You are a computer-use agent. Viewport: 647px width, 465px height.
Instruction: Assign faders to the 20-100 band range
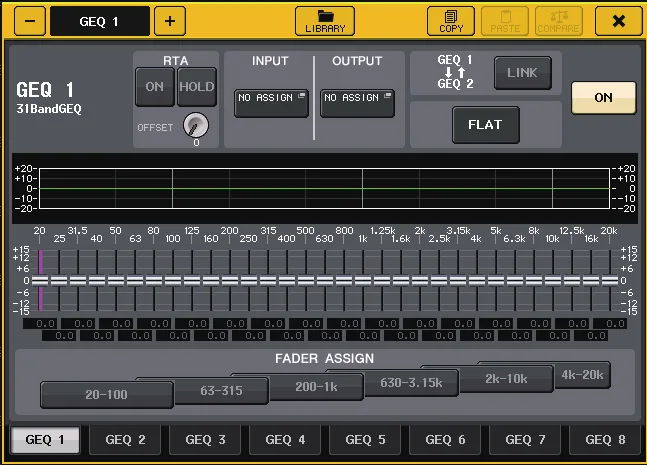pos(106,395)
